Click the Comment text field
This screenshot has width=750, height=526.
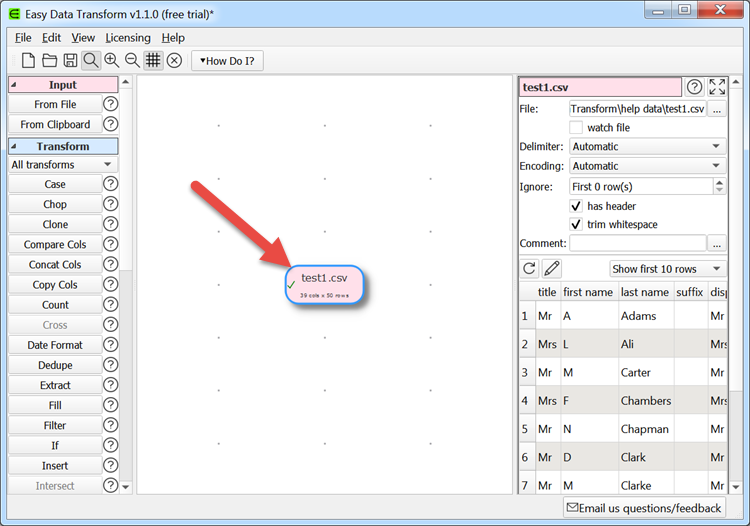[x=638, y=243]
